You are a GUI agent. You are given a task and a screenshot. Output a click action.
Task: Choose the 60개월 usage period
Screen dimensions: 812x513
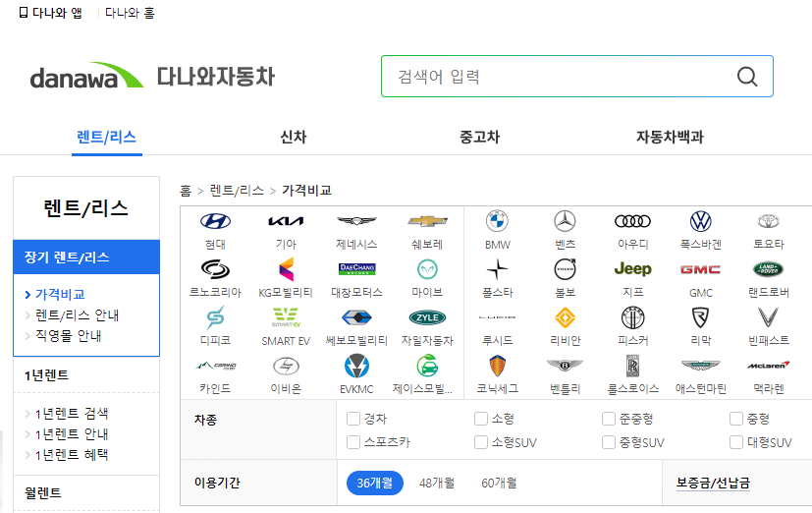(x=499, y=483)
